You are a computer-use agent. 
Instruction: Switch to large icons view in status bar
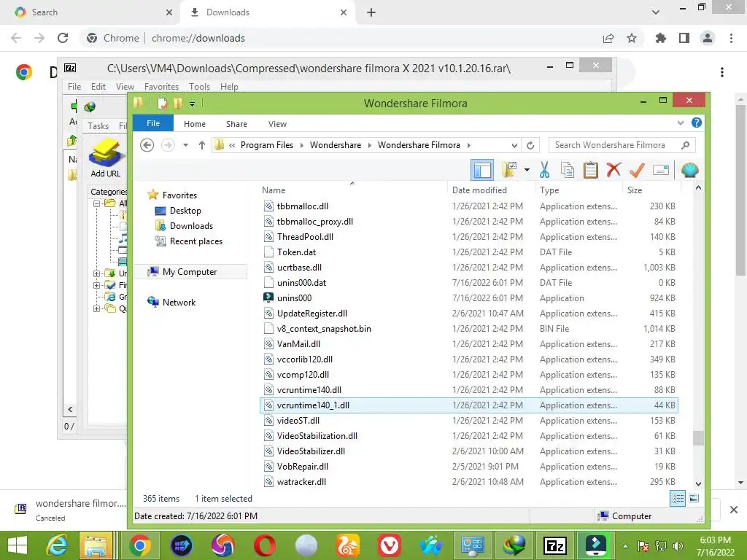point(694,499)
